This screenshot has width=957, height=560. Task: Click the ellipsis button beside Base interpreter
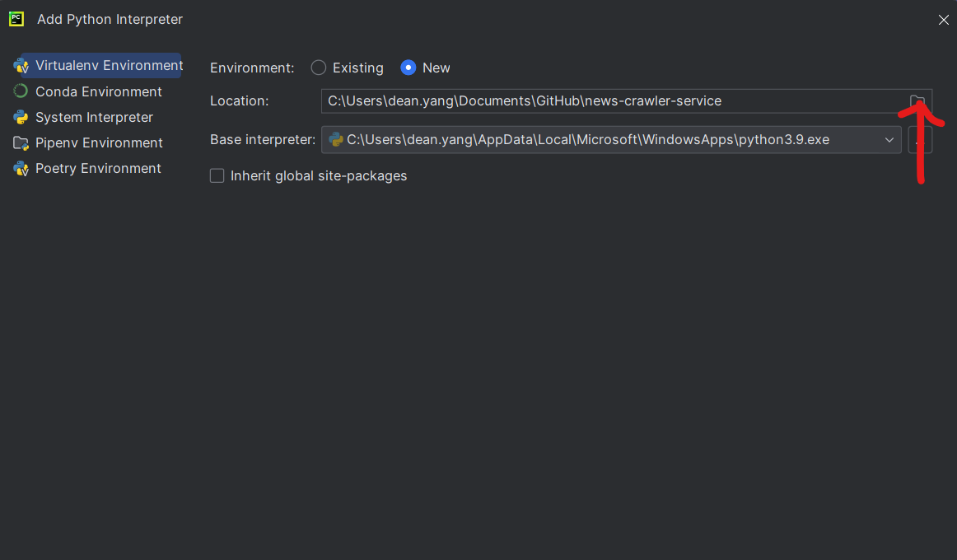[919, 140]
